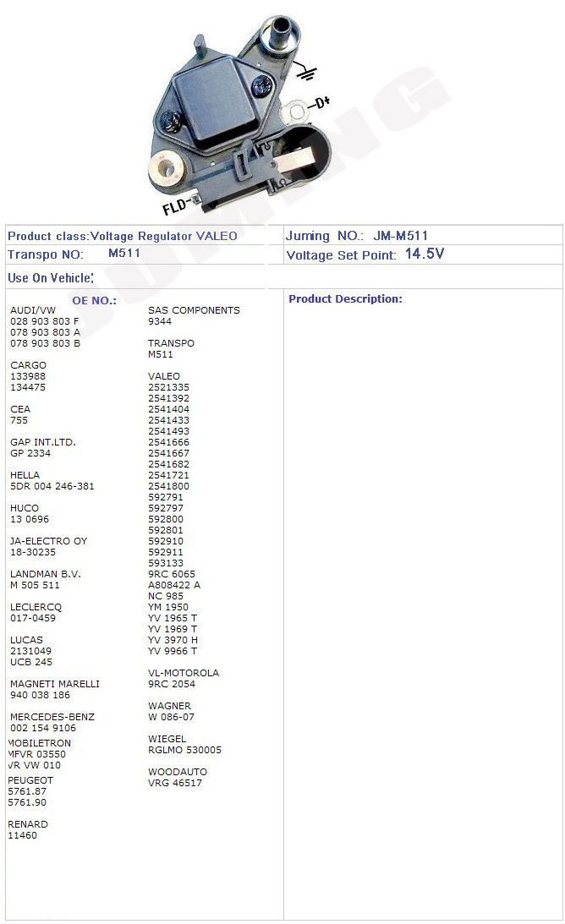Click SAS COMPONENTS number 9344

click(x=160, y=321)
